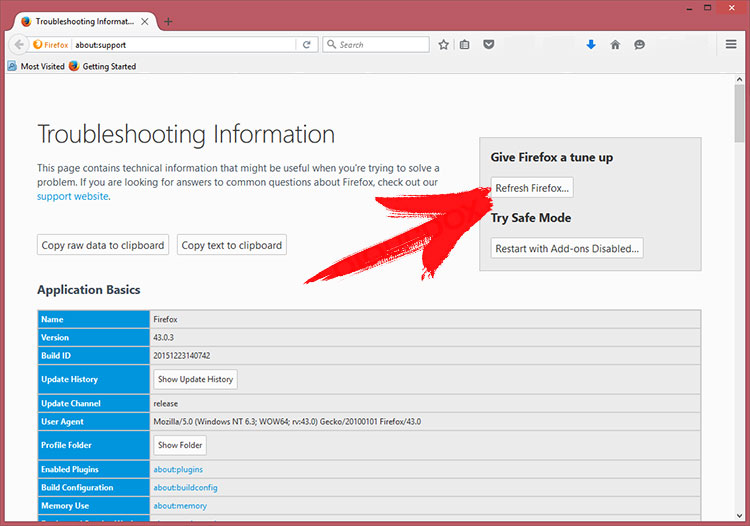The height and width of the screenshot is (526, 750).
Task: Reload the page with the refresh icon
Action: pyautogui.click(x=307, y=44)
